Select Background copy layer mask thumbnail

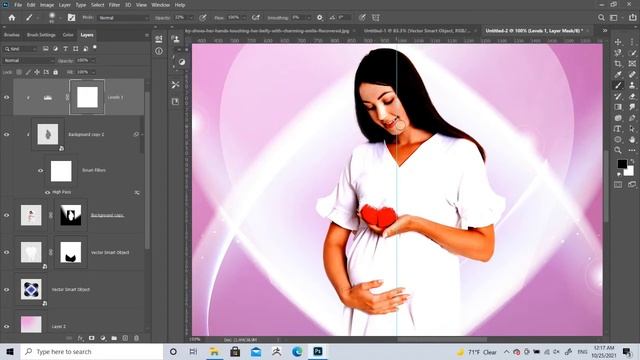point(71,215)
